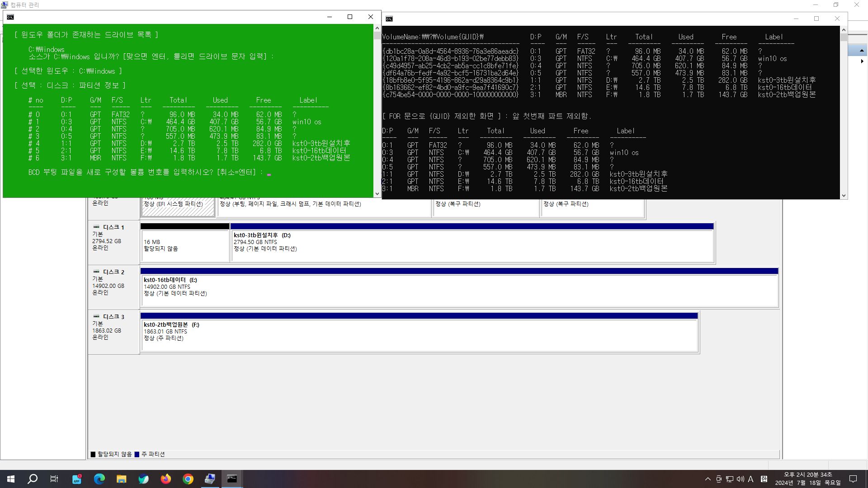The height and width of the screenshot is (488, 868).
Task: Select the first recovery partition block
Action: pos(486,207)
